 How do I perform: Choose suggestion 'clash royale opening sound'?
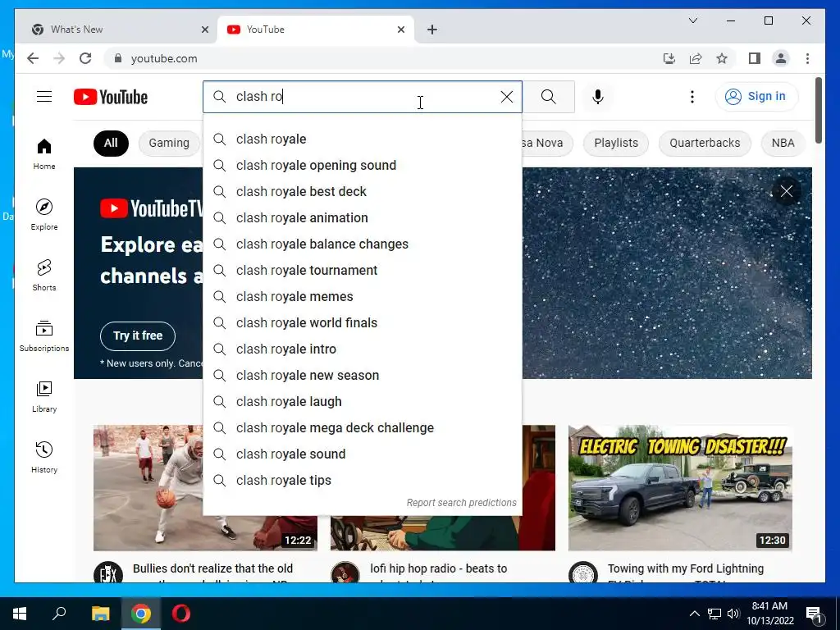(x=362, y=166)
